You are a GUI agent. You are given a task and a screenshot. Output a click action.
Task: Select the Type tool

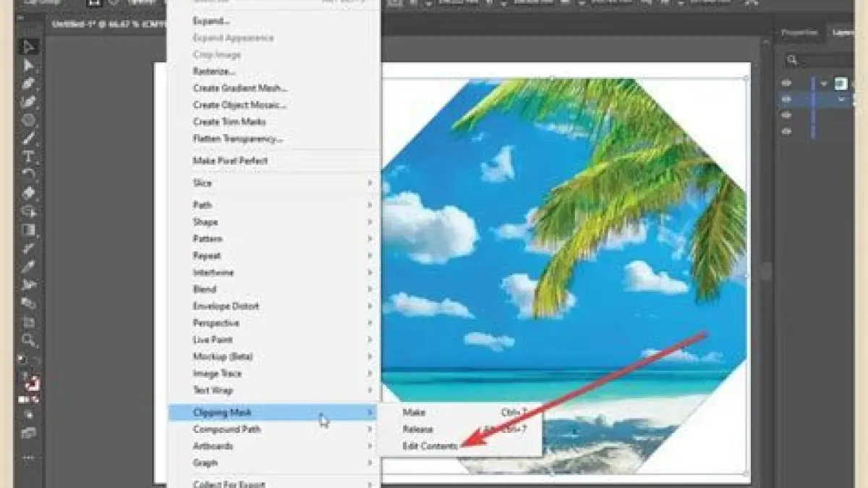click(29, 156)
